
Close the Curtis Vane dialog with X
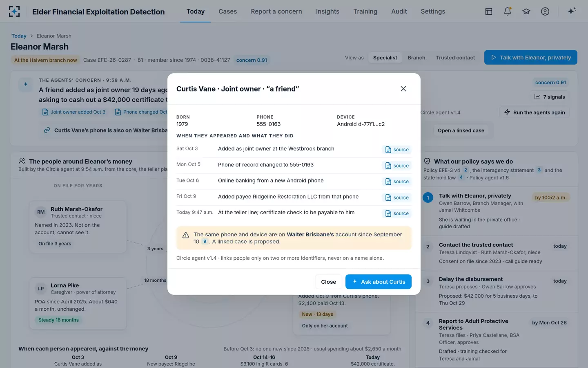pos(403,89)
